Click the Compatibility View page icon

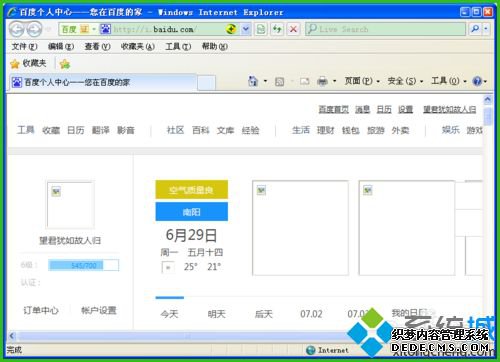[261, 29]
